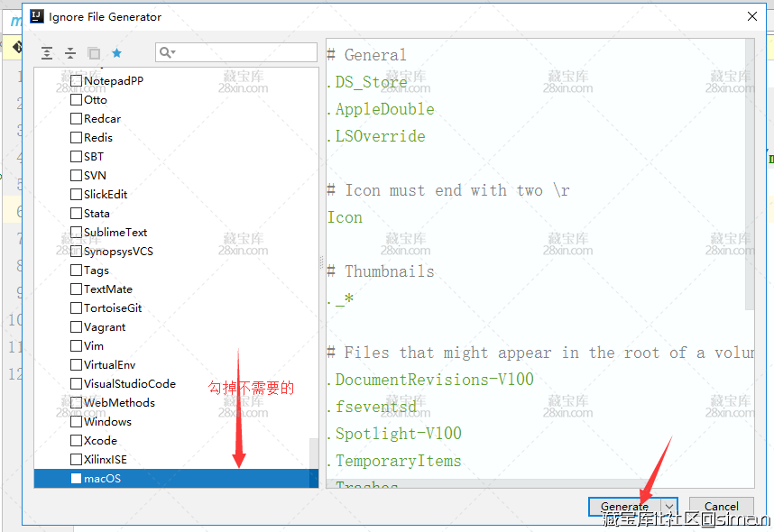Viewport: 774px width, 532px height.
Task: Click the IntelliJ logo in title bar
Action: coord(35,16)
